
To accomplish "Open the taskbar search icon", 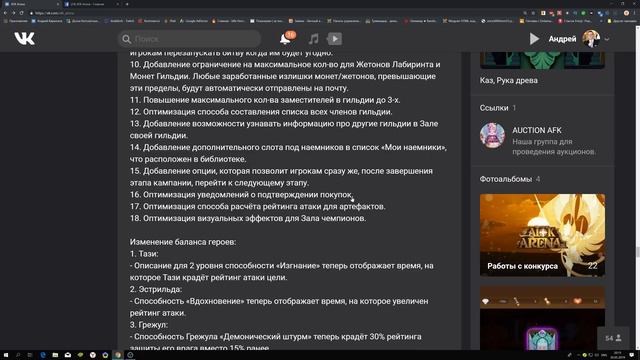I will coord(18,355).
